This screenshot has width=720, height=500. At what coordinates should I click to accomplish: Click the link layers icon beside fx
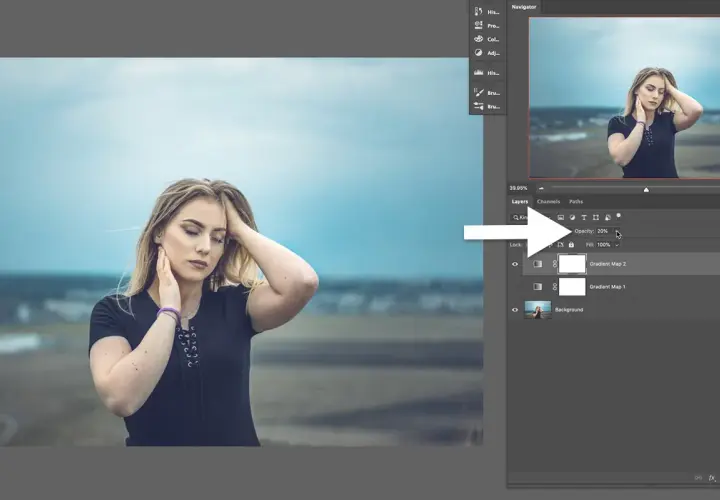click(x=698, y=478)
